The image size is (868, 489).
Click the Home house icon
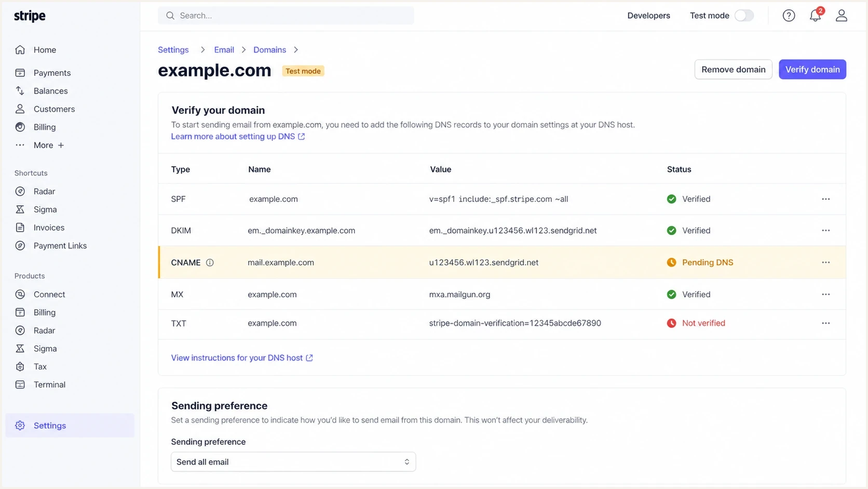point(20,50)
